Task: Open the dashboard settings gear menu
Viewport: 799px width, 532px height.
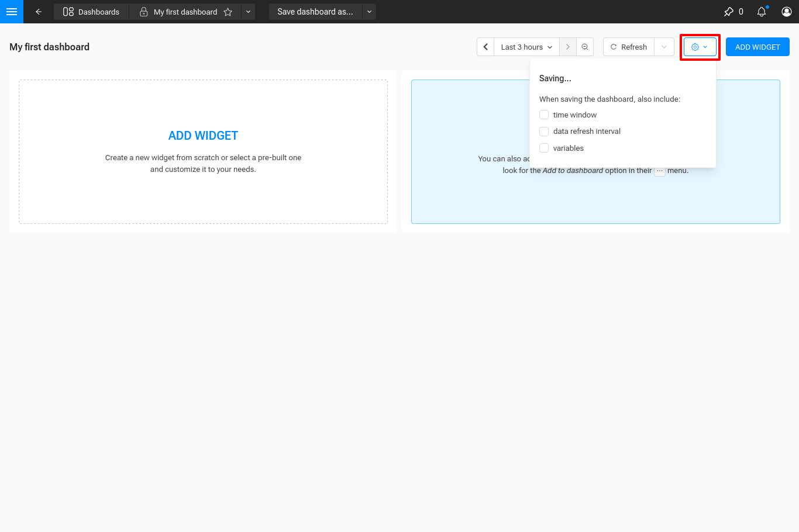Action: (x=700, y=47)
